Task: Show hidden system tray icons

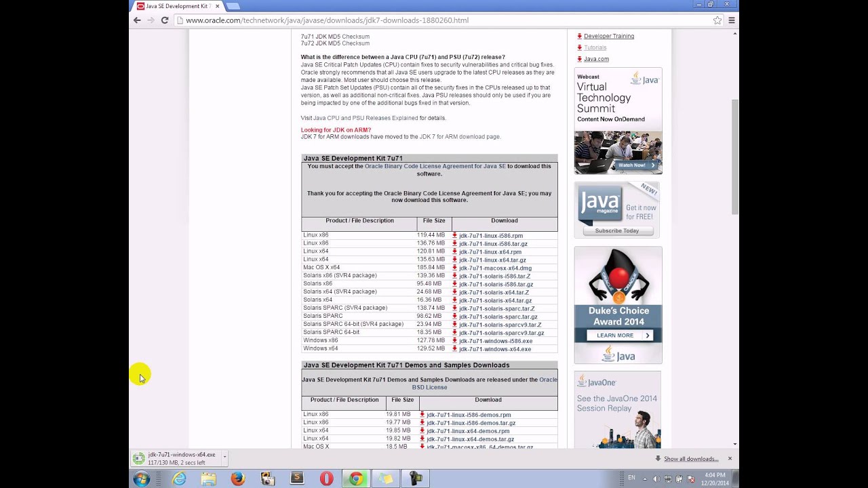Action: pyautogui.click(x=644, y=479)
